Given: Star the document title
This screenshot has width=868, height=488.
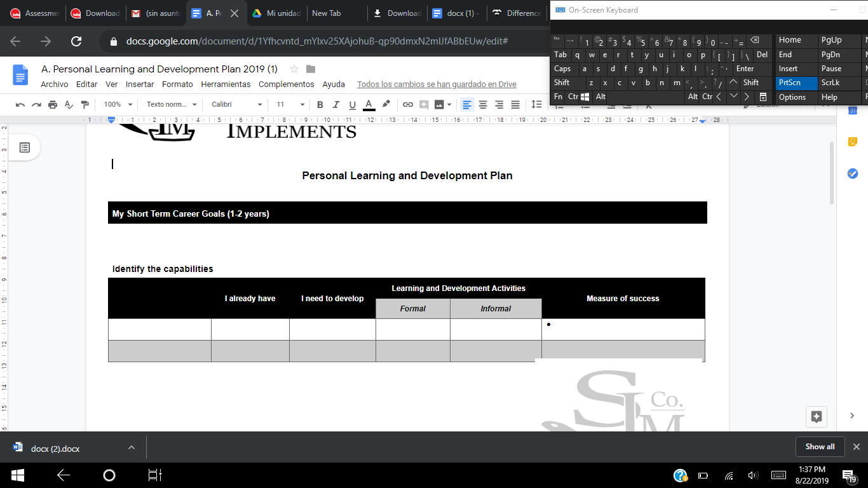Looking at the screenshot, I should 294,69.
